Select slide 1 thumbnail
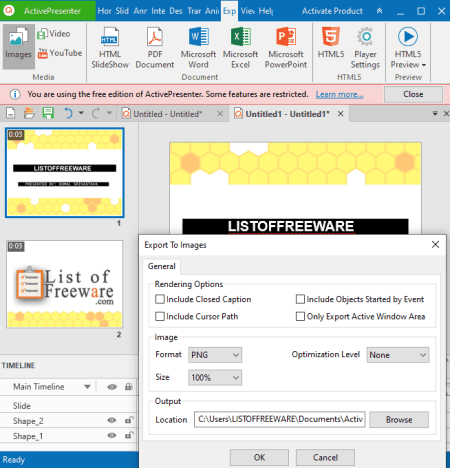450x468 pixels. pos(65,173)
